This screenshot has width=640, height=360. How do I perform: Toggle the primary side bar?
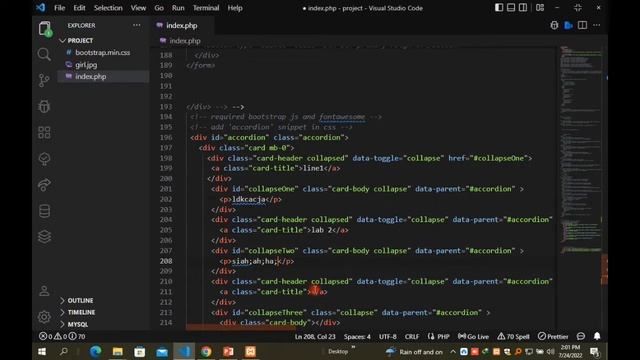[499, 8]
